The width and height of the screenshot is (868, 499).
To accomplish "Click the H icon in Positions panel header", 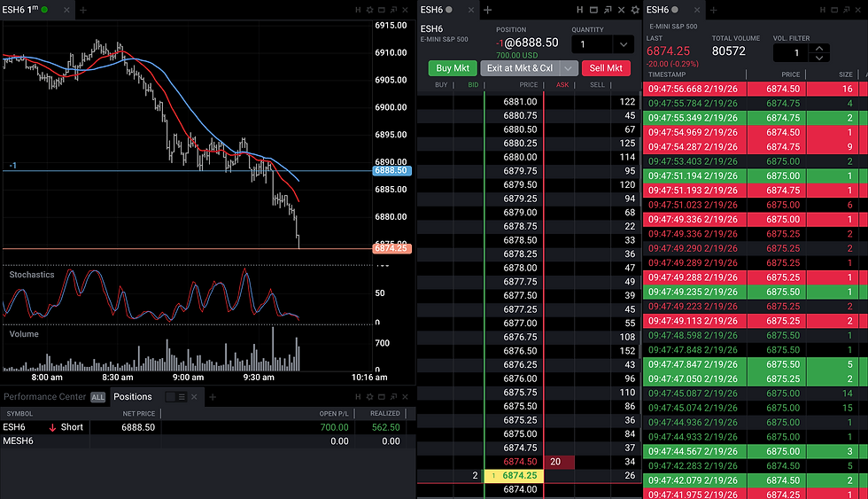I will click(358, 396).
